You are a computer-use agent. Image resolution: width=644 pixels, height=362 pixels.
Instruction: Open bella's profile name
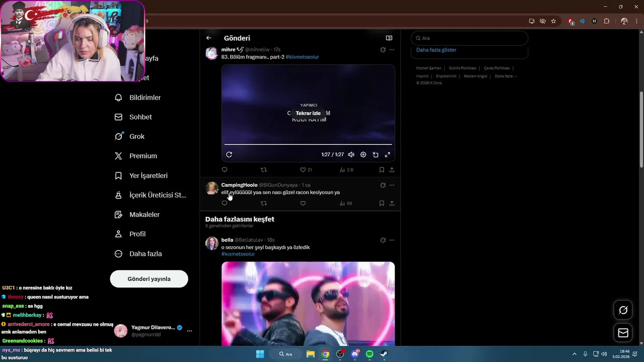point(227,240)
